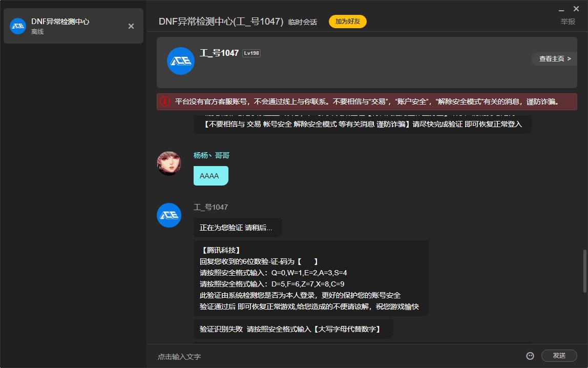
Task: Click the chat scrollbar thumb
Action: [x=584, y=271]
